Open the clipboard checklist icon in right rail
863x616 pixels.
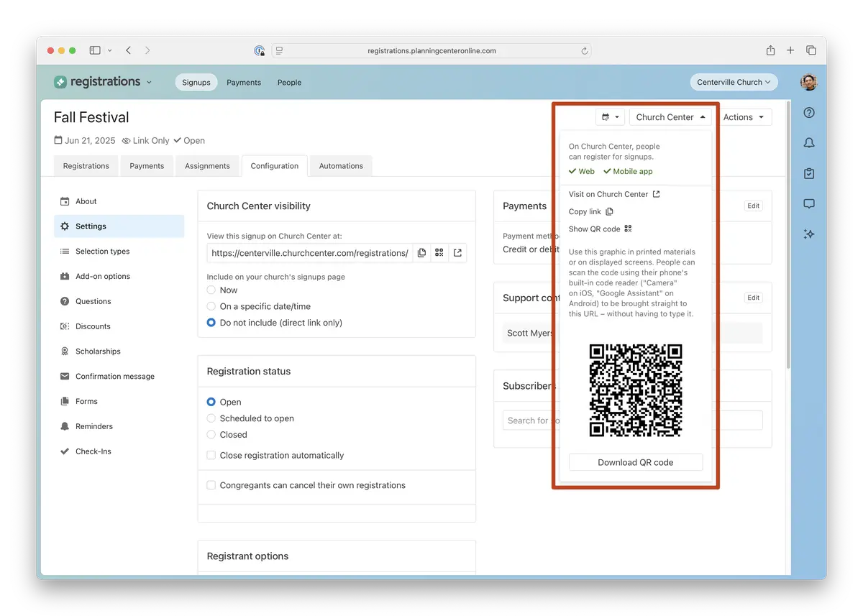pyautogui.click(x=809, y=173)
